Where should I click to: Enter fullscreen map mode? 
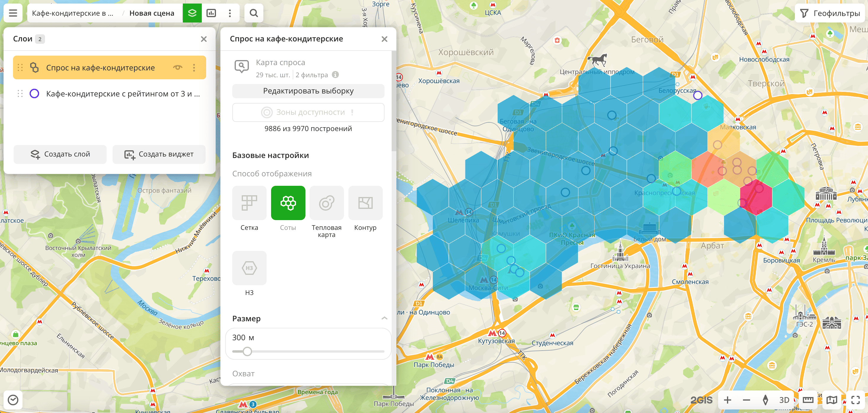click(855, 399)
